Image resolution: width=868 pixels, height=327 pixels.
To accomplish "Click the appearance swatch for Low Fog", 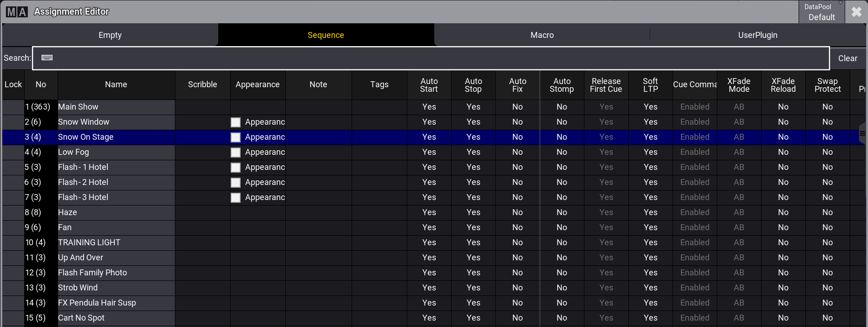I will click(x=236, y=152).
